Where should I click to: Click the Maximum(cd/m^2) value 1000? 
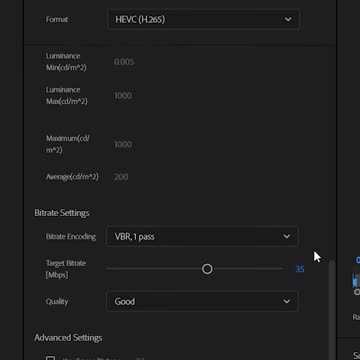click(123, 144)
